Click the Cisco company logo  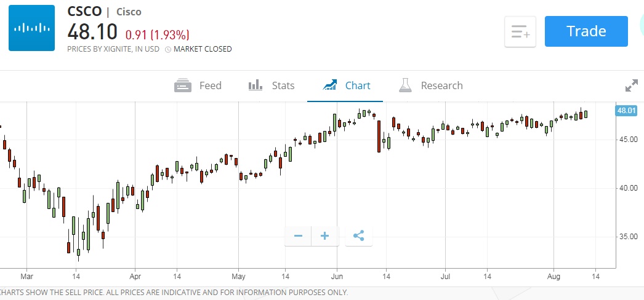pyautogui.click(x=31, y=28)
